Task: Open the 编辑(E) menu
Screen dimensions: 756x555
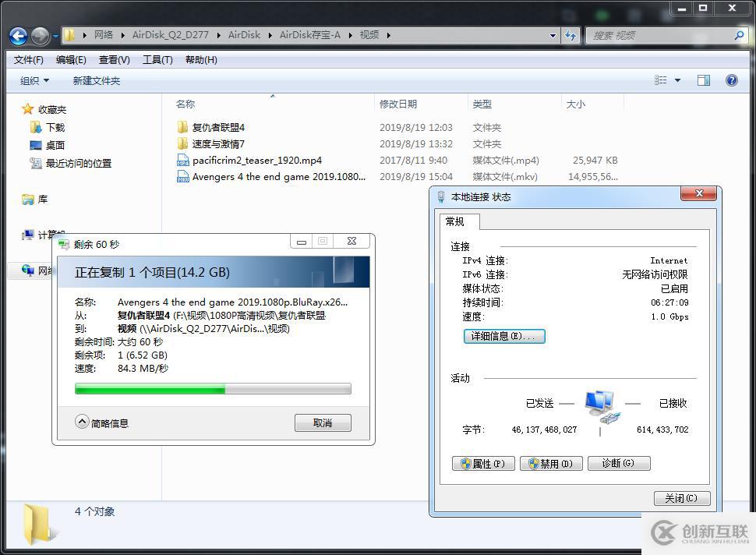Action: point(71,60)
